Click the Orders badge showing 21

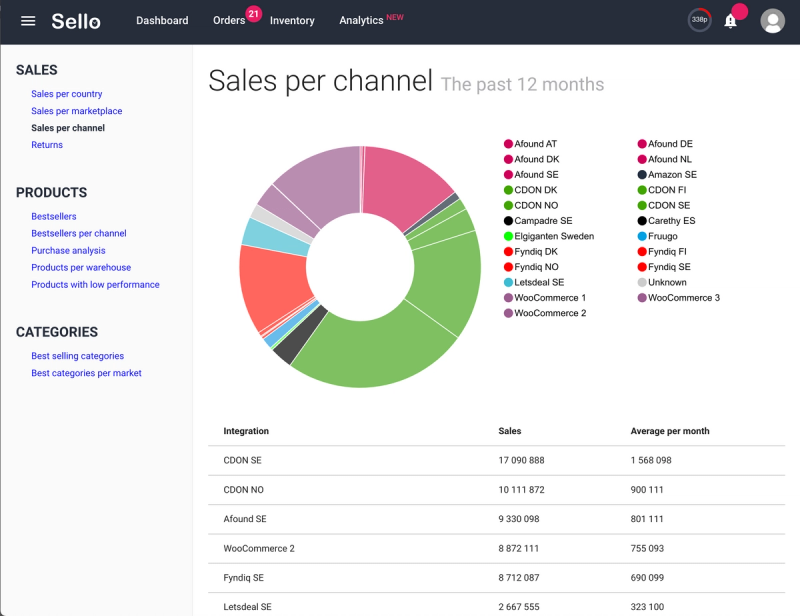[253, 14]
